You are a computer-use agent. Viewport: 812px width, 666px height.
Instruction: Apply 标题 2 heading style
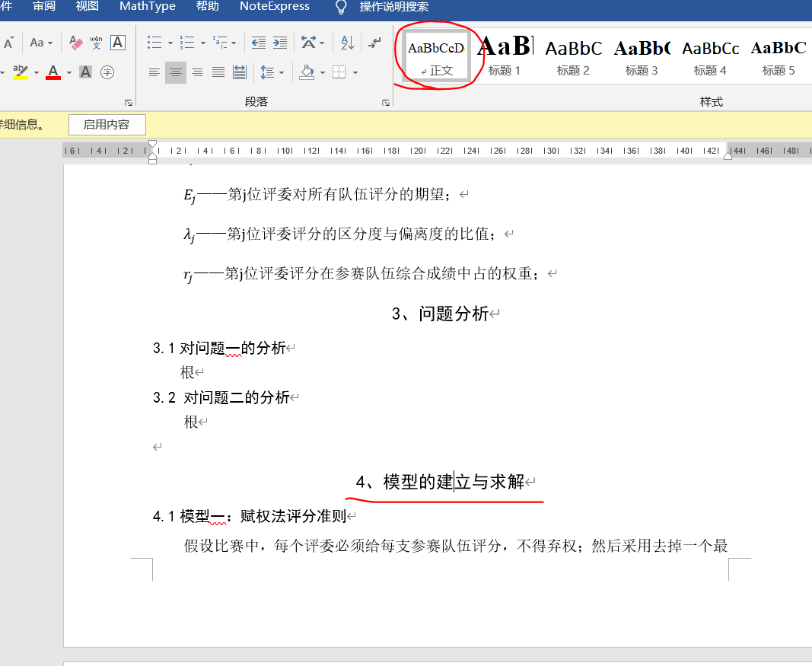(573, 56)
